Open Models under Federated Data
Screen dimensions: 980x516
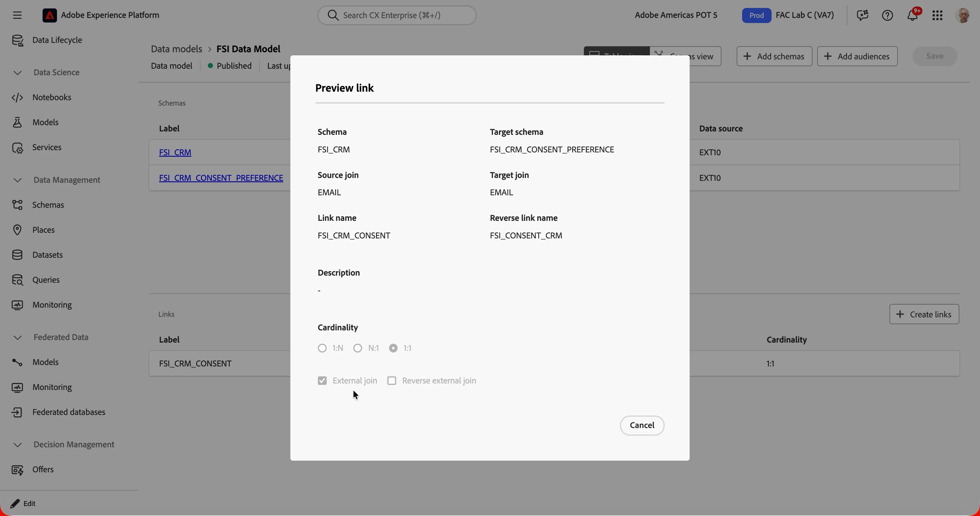click(45, 362)
